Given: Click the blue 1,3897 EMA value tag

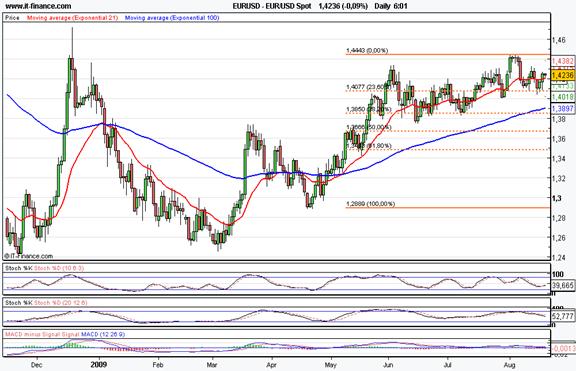Looking at the screenshot, I should click(x=563, y=108).
